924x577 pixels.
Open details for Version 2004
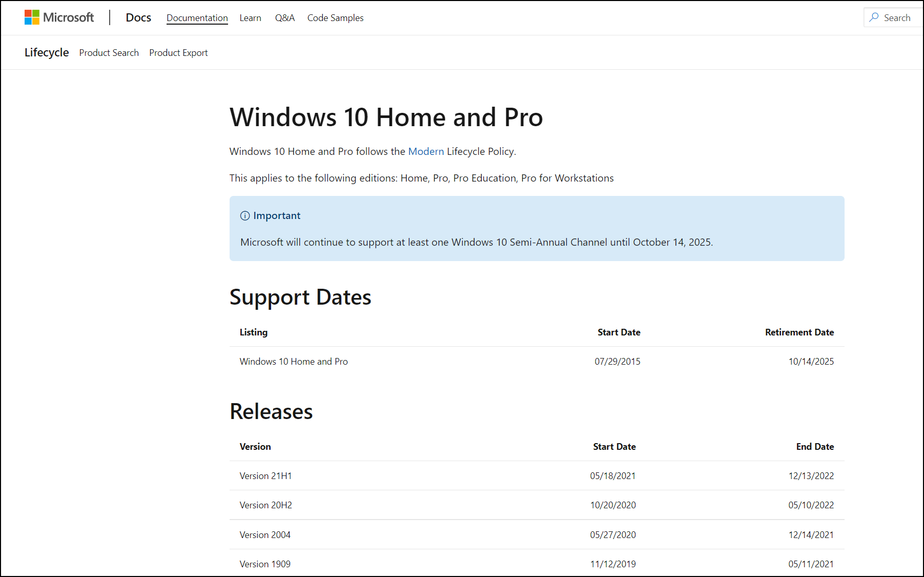[x=264, y=534]
